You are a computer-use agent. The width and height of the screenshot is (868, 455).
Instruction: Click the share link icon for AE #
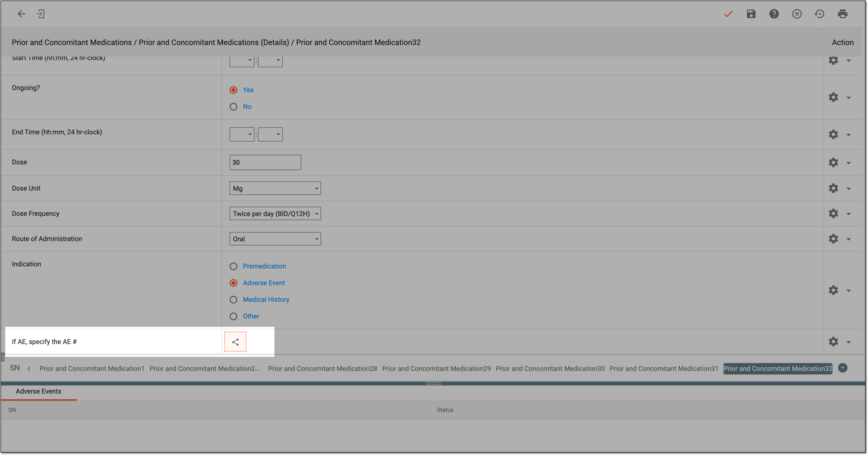click(235, 342)
